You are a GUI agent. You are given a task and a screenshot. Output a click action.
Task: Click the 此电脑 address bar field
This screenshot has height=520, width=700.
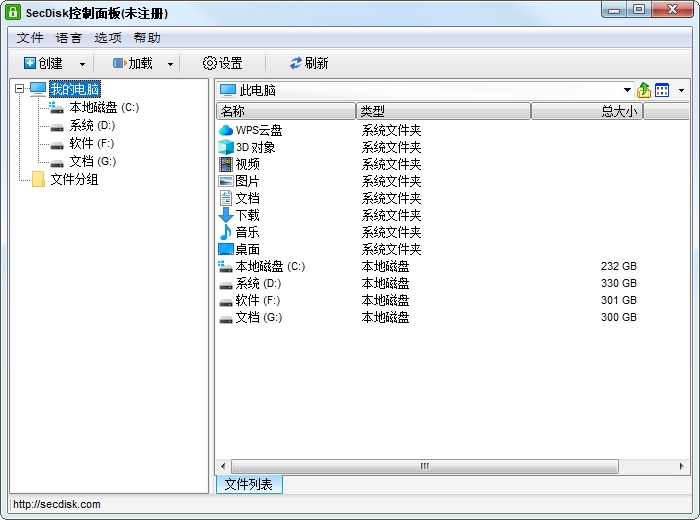tap(425, 90)
